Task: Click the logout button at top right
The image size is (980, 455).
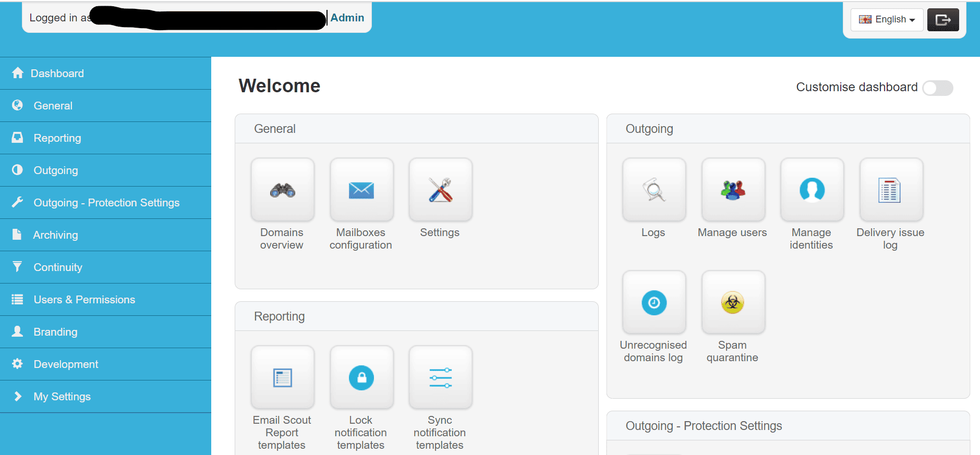Action: [x=942, y=20]
